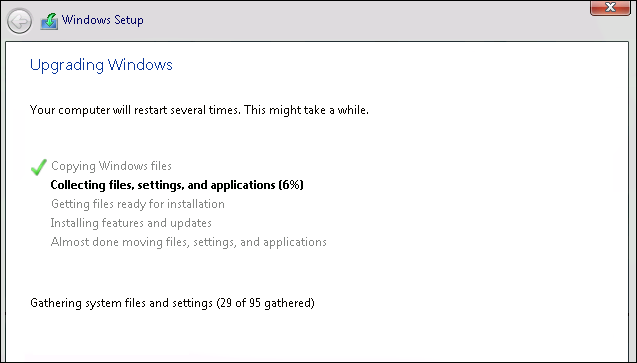Click the Windows Setup installer icon
The image size is (637, 363).
coord(49,21)
